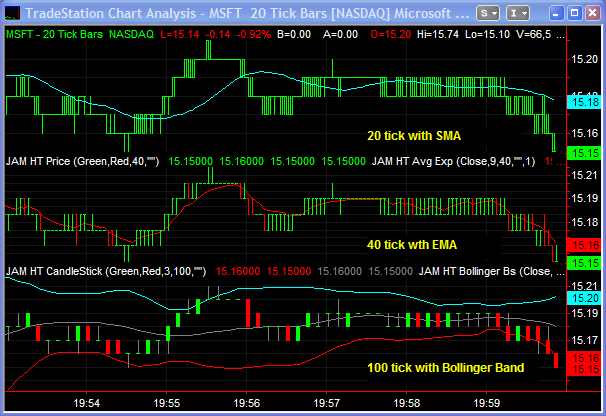Click the 15.17 price axis label in bottom pane
Screen dimensions: 606x416
(x=585, y=340)
